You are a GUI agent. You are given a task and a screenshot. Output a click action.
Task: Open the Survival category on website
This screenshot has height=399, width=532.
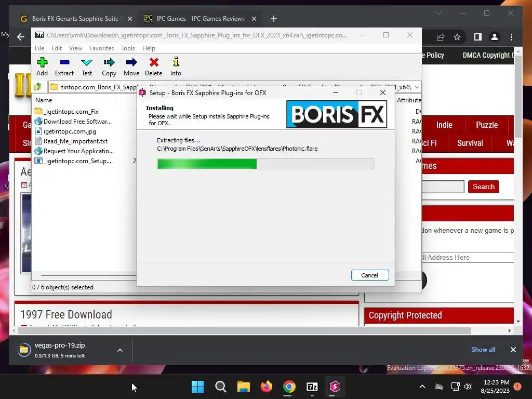(470, 143)
